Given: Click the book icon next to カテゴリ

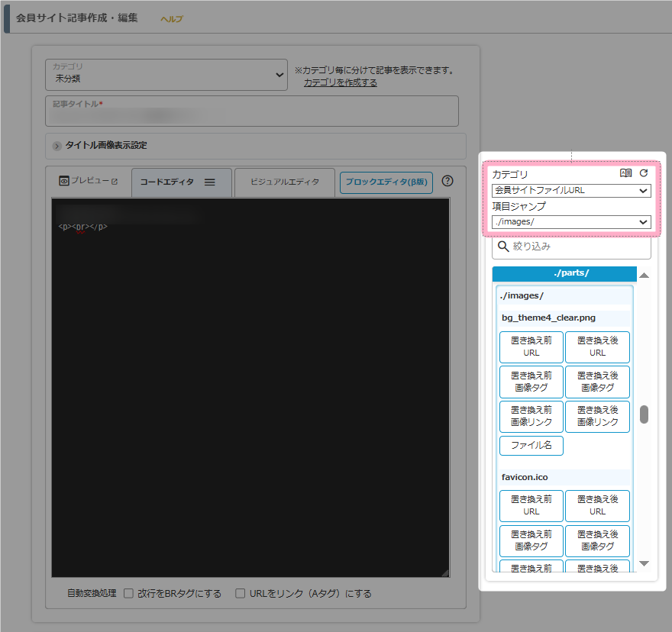Looking at the screenshot, I should 626,173.
